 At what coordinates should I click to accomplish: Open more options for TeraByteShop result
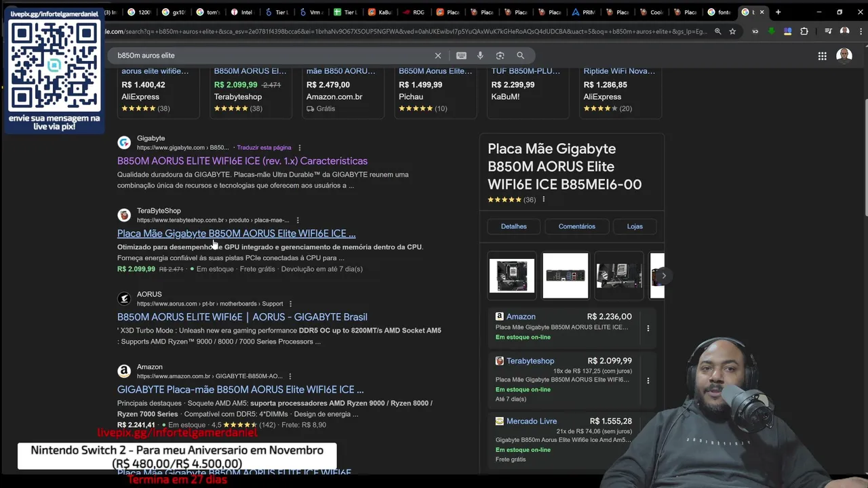tap(297, 220)
